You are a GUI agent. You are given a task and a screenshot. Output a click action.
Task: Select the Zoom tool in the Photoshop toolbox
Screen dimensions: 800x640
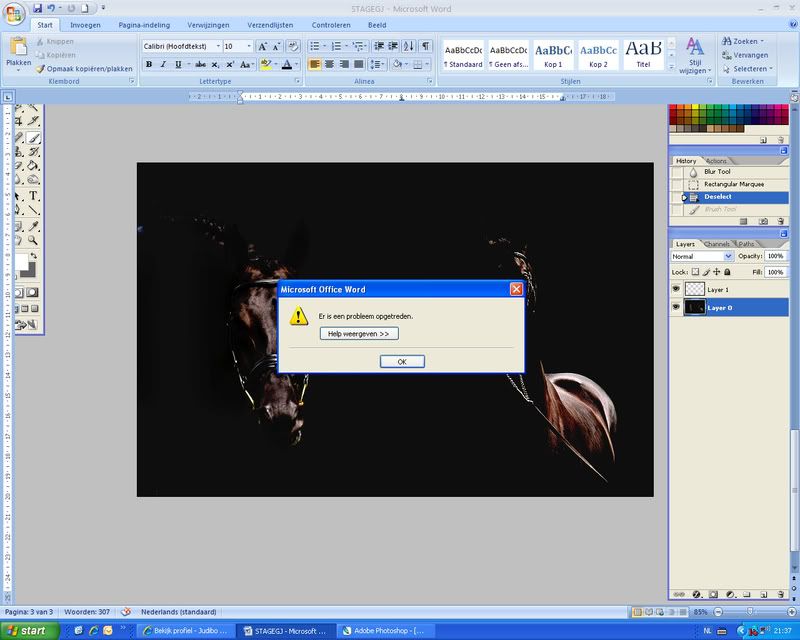pyautogui.click(x=33, y=240)
